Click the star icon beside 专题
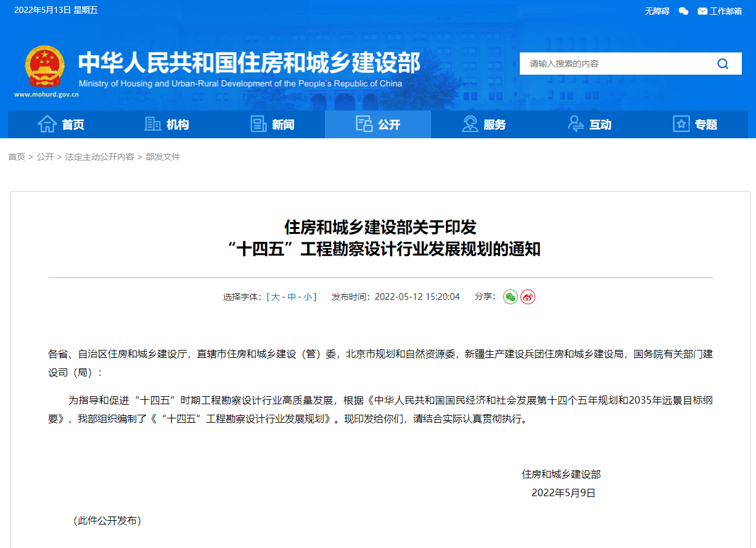Screen dimensions: 756x548 click(x=681, y=124)
